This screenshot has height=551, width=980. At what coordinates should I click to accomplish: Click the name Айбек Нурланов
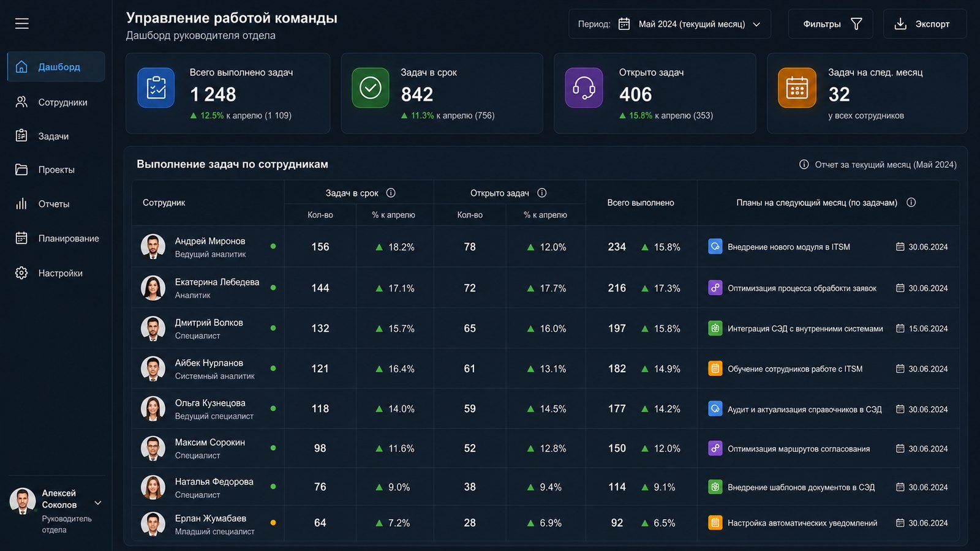(209, 363)
